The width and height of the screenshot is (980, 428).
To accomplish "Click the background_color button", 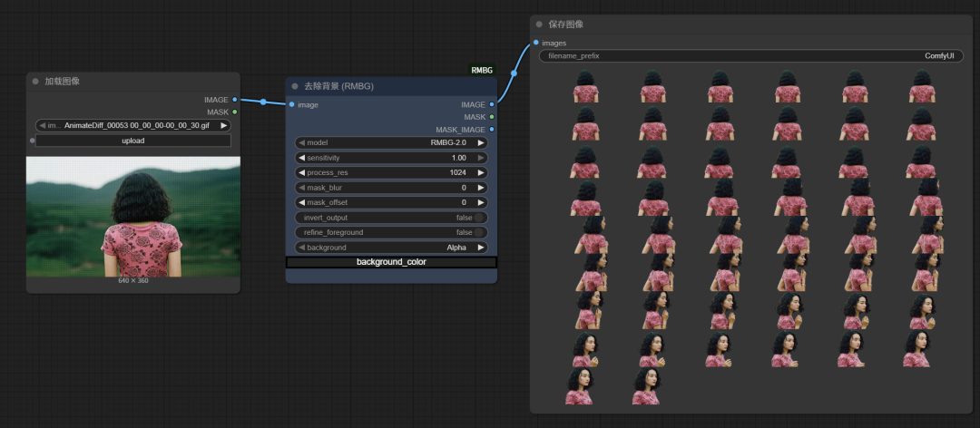I will 391,262.
